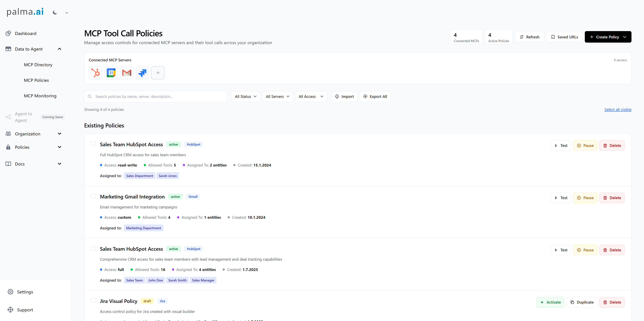The image size is (644, 321).
Task: Delete the Marketing Gmail Integration policy
Action: (x=612, y=198)
